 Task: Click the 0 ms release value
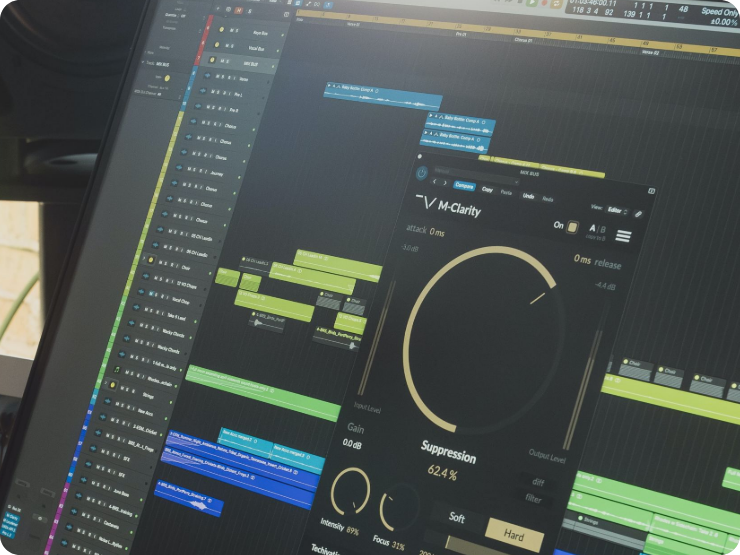(x=582, y=259)
